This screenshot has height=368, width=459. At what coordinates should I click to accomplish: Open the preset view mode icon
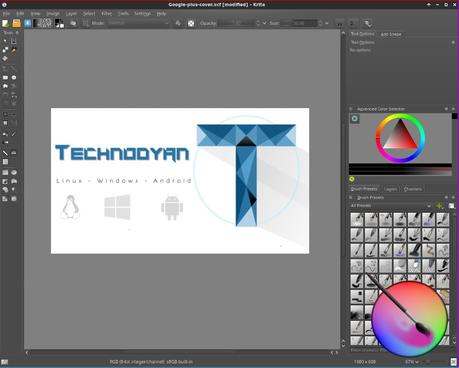[451, 206]
